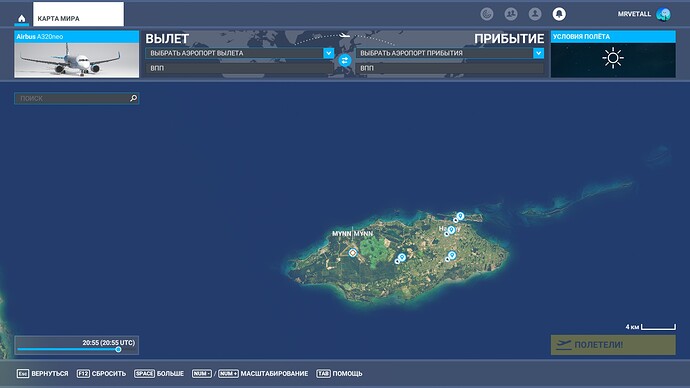
Task: Open notifications via the bell icon
Action: (559, 14)
